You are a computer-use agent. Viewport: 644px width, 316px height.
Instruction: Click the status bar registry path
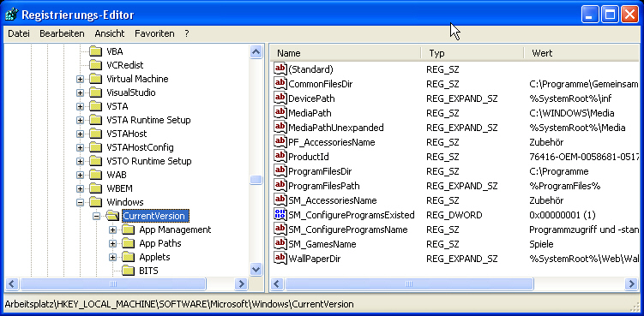(x=179, y=305)
